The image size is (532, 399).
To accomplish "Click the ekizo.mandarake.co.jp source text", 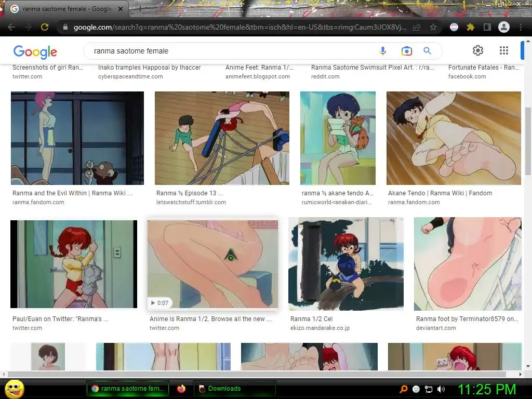I will [x=320, y=328].
